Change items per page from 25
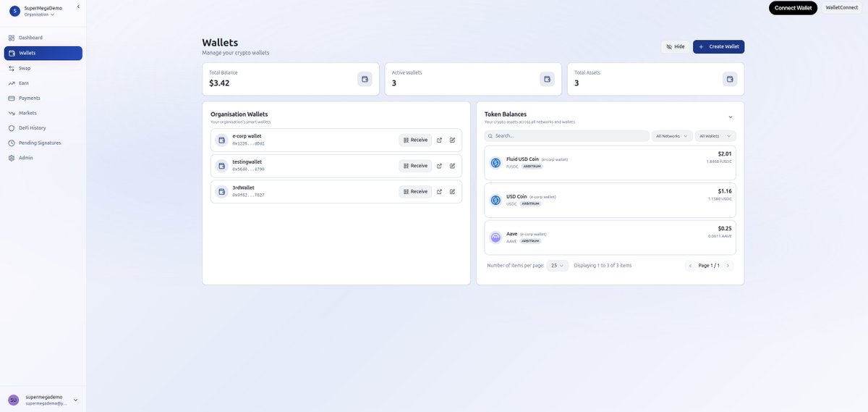This screenshot has width=868, height=412. pos(558,266)
